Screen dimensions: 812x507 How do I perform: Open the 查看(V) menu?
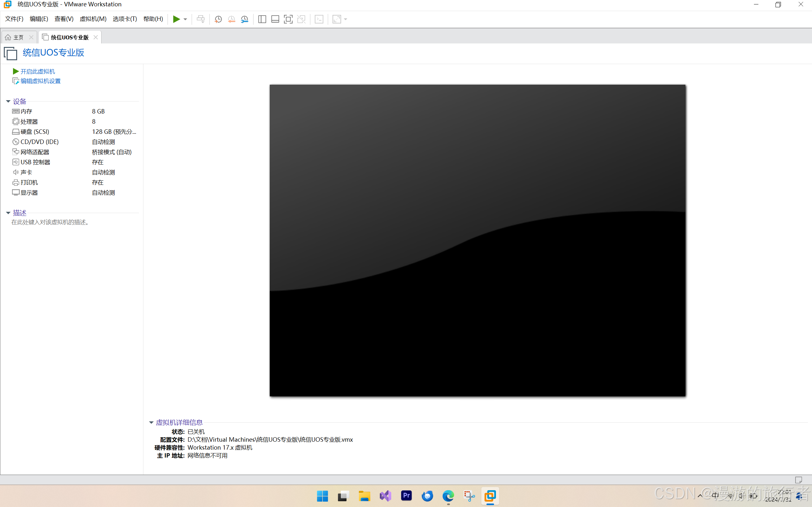(x=64, y=19)
